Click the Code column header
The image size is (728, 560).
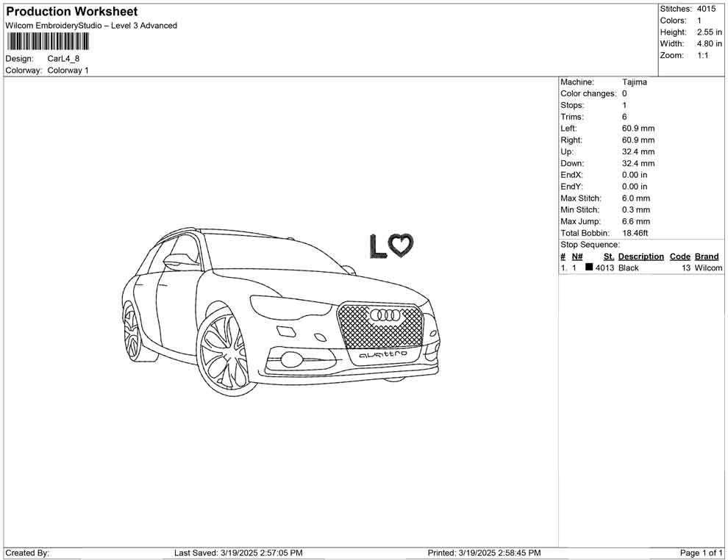679,256
